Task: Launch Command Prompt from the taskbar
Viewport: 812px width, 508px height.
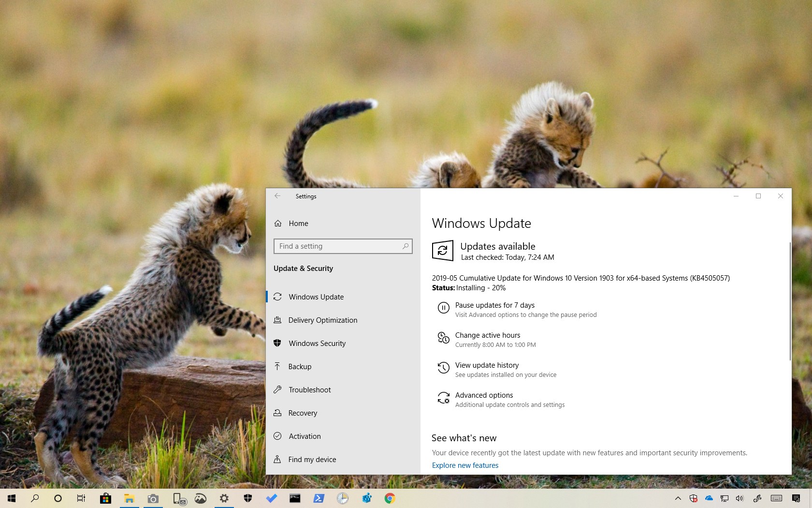Action: (x=295, y=498)
